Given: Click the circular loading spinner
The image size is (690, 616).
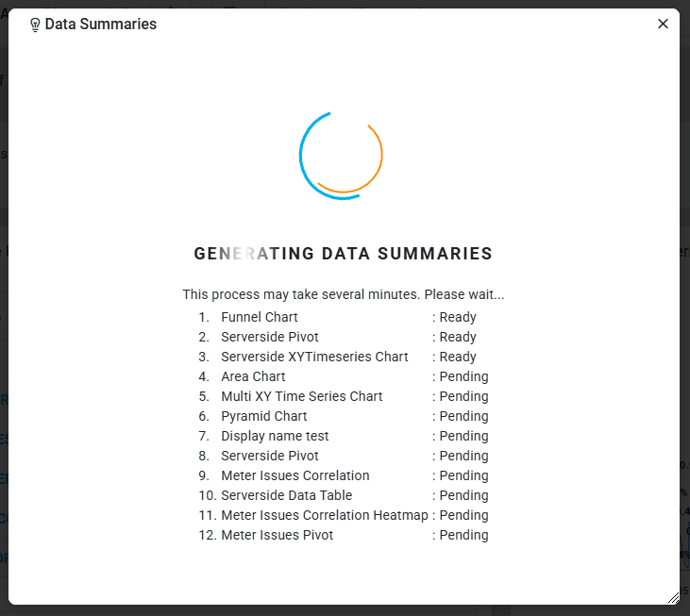Looking at the screenshot, I should [341, 156].
